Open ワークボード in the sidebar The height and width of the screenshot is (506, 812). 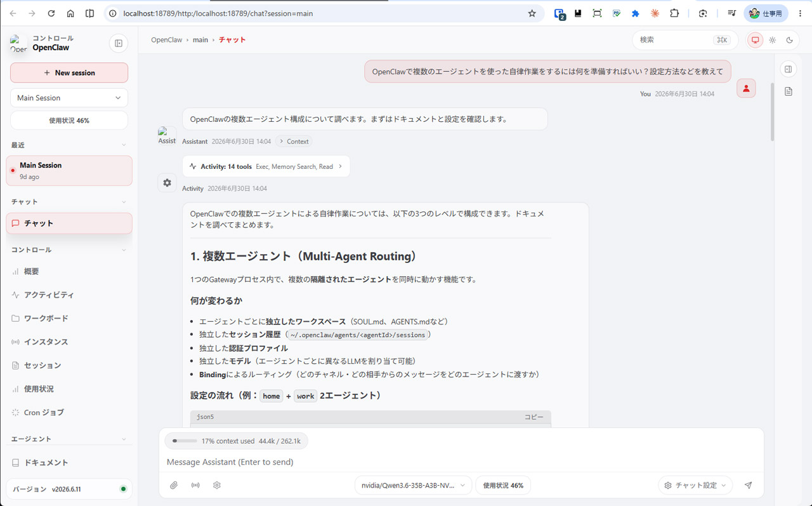point(69,318)
